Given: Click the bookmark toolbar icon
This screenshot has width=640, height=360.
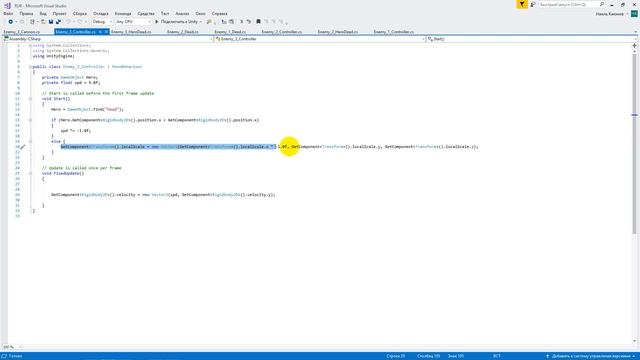Looking at the screenshot, I should tap(258, 22).
